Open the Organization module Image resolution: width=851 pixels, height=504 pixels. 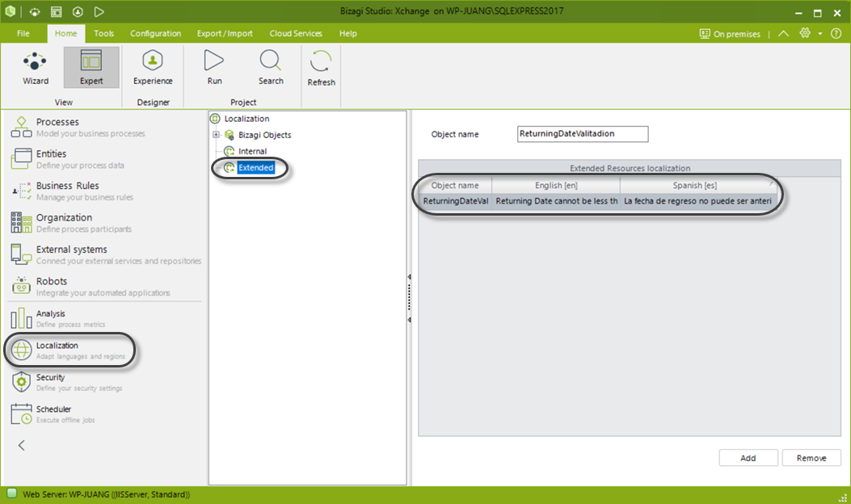(x=71, y=223)
